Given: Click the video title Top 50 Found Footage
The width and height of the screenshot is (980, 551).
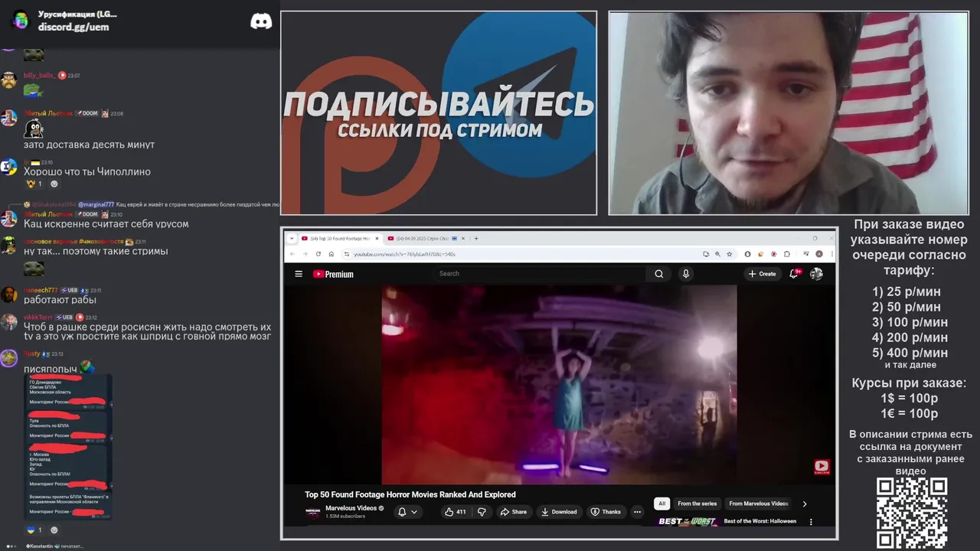Looking at the screenshot, I should pos(410,494).
